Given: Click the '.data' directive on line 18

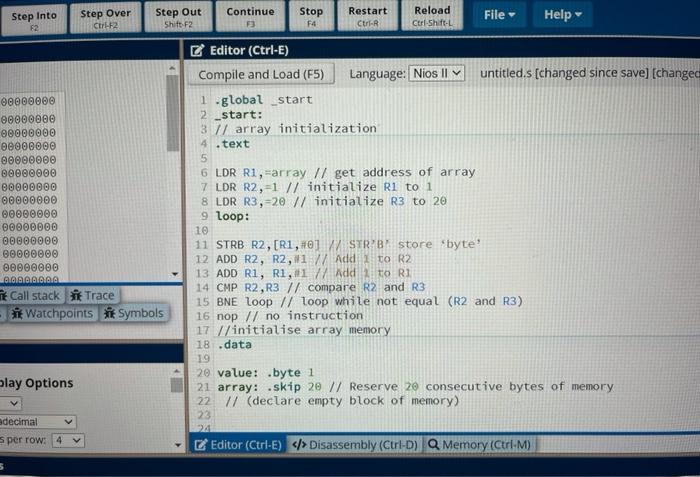Looking at the screenshot, I should [x=234, y=344].
